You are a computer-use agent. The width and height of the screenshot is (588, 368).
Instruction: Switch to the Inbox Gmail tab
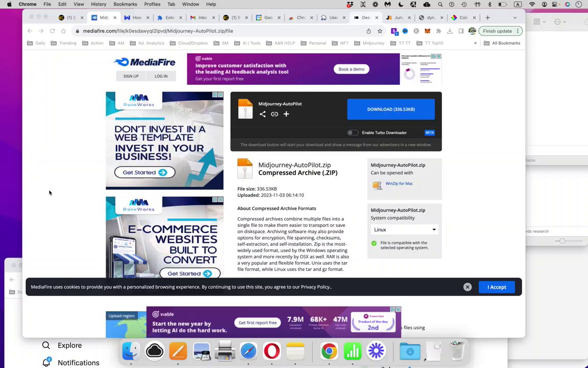point(202,18)
